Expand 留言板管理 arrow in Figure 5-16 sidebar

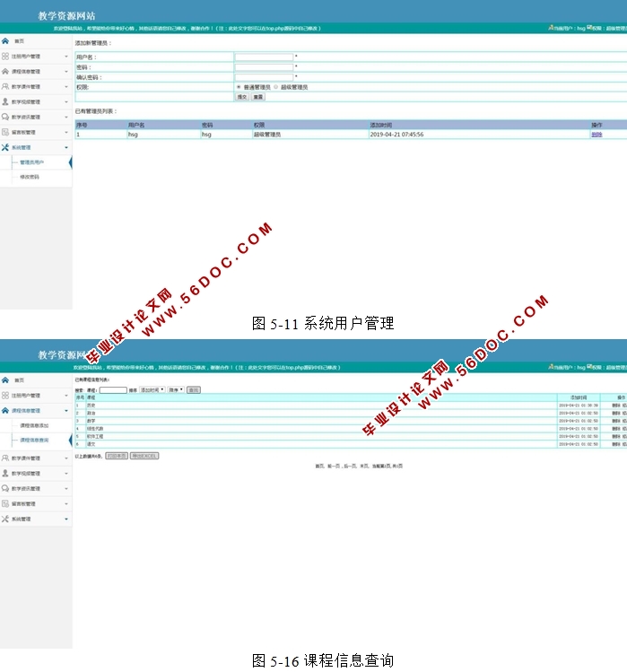click(x=66, y=504)
